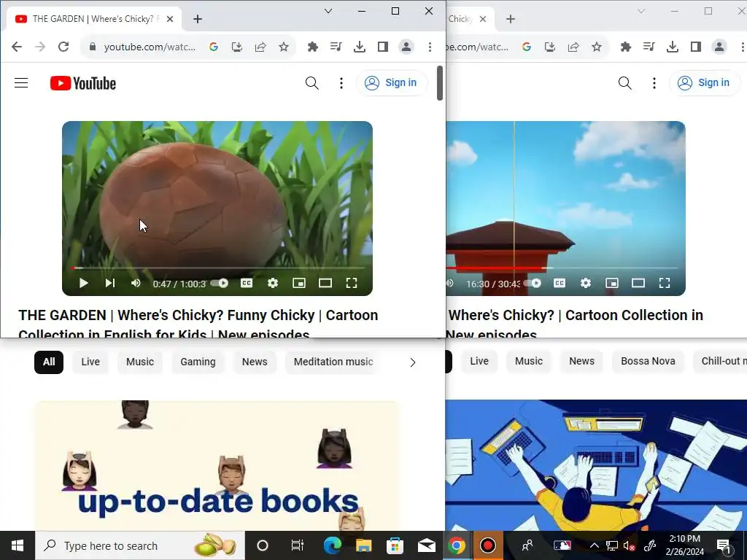Viewport: 747px width, 560px height.
Task: Show hidden system tray icons
Action: point(594,545)
